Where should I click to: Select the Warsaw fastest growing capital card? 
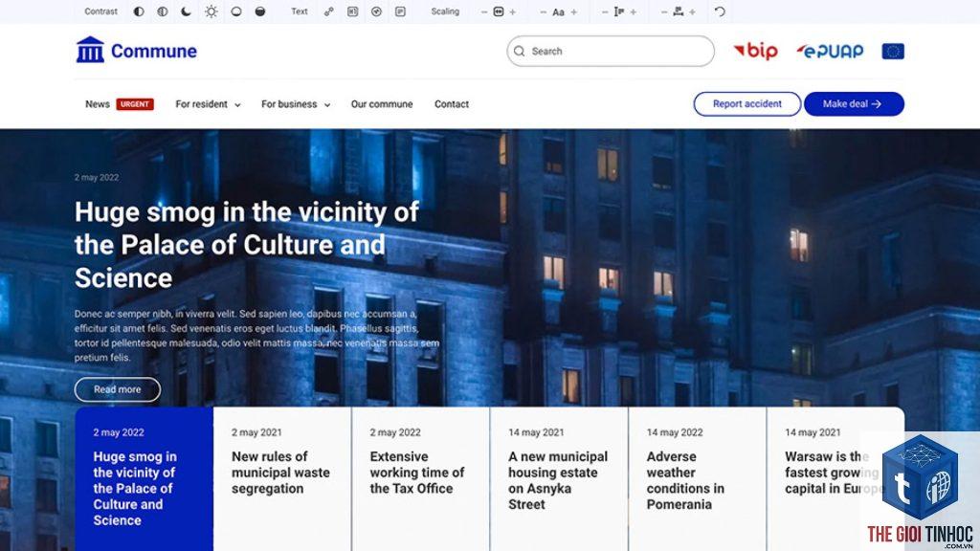coord(835,478)
